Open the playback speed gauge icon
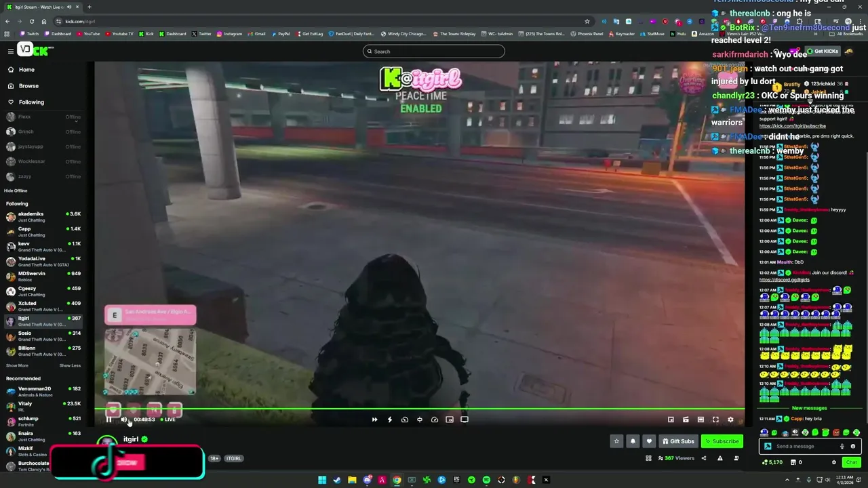The image size is (868, 488). click(435, 420)
